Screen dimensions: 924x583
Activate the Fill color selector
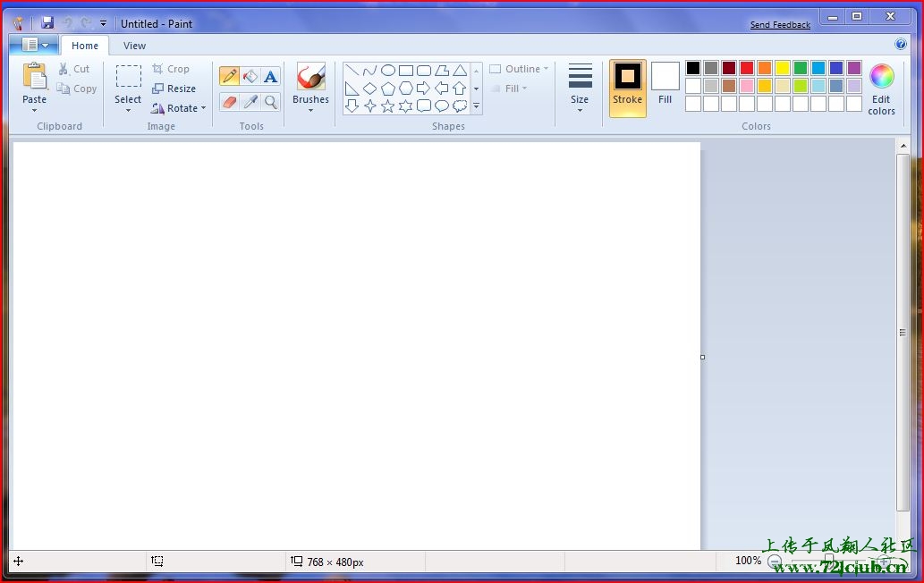point(665,83)
